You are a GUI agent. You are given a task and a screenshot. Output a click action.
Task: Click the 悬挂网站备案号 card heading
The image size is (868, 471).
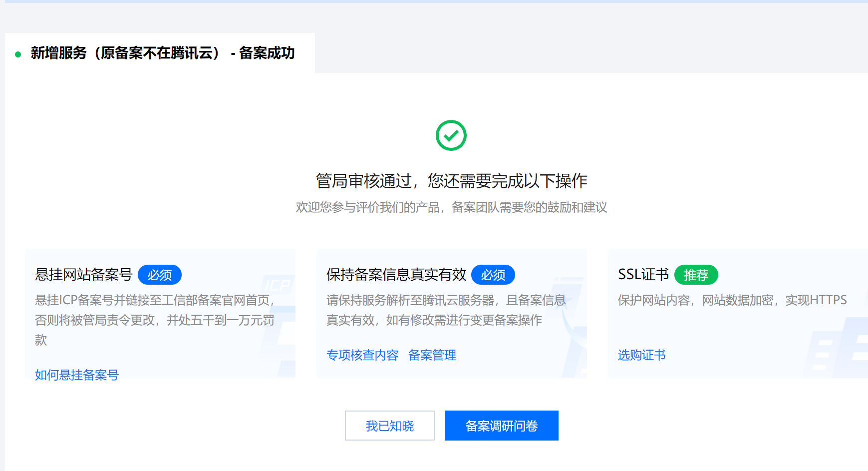pyautogui.click(x=84, y=274)
